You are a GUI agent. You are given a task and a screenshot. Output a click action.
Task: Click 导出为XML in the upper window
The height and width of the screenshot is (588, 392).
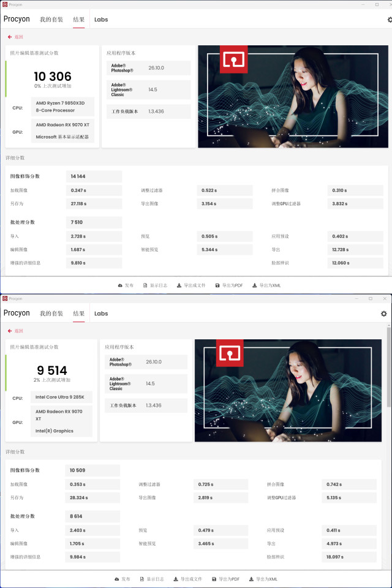pyautogui.click(x=266, y=285)
